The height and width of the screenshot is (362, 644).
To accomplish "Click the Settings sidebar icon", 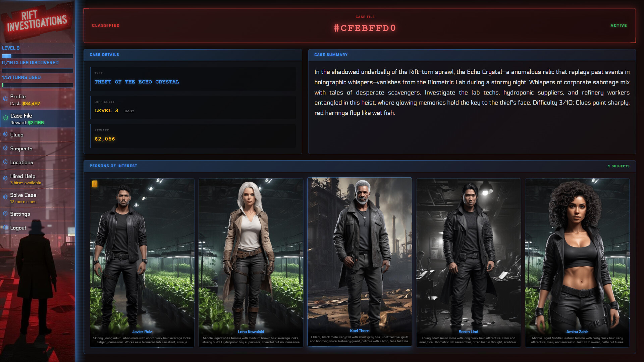I will tap(5, 214).
